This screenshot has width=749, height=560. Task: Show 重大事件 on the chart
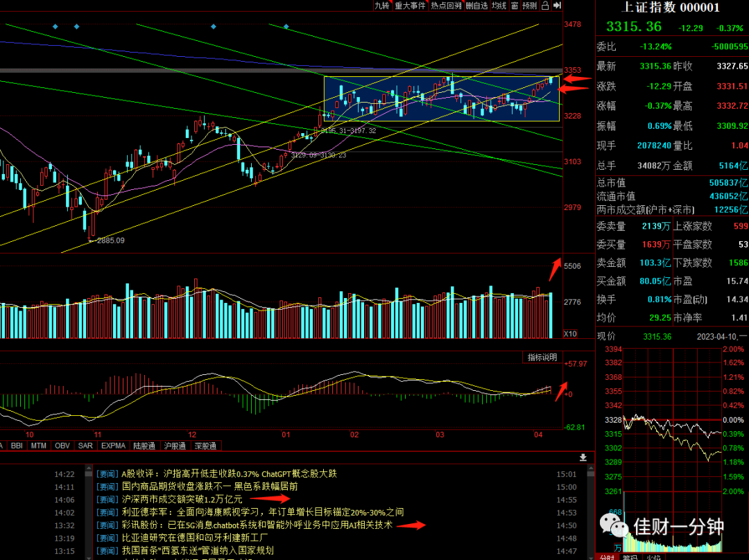[x=410, y=6]
